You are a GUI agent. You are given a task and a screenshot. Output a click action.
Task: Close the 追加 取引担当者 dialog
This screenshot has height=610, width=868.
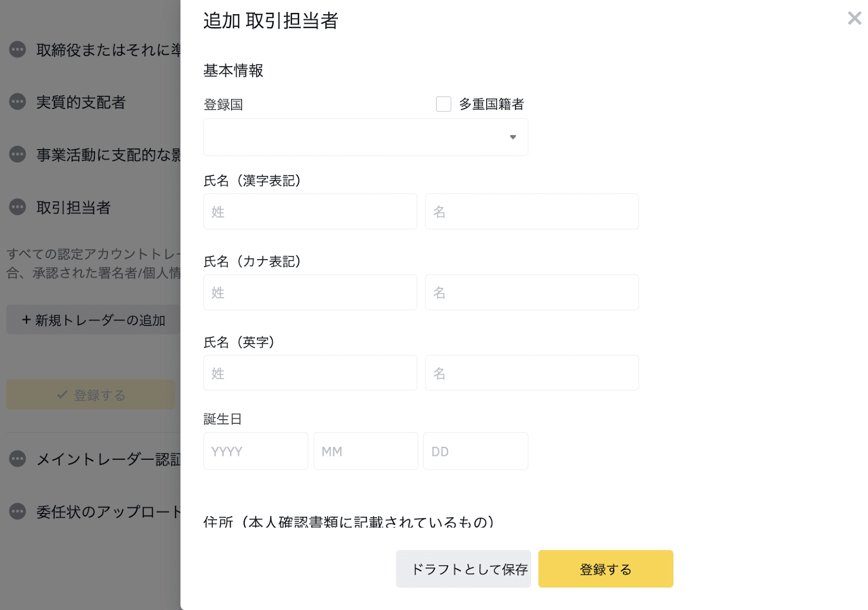854,18
